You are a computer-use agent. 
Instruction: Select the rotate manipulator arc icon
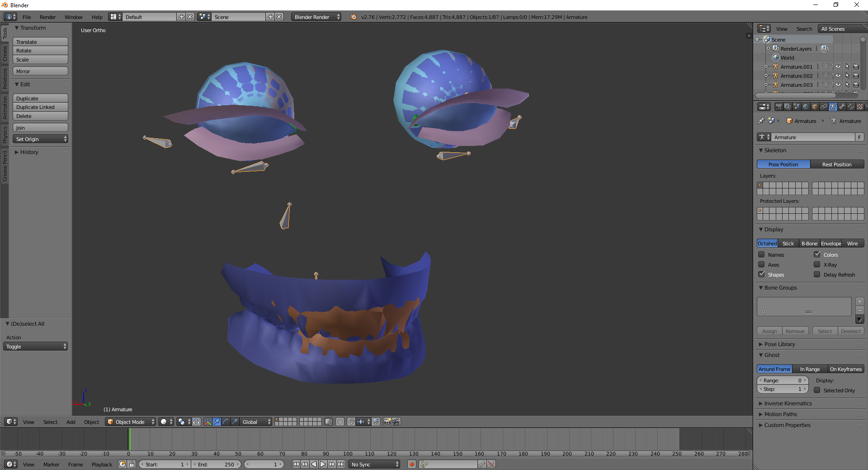[x=226, y=422]
